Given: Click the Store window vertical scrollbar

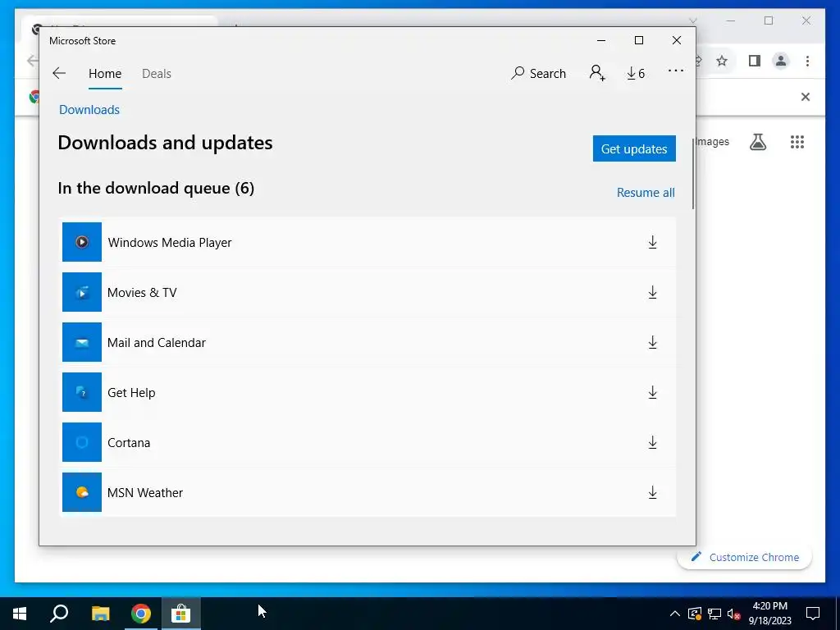Looking at the screenshot, I should pos(692,174).
